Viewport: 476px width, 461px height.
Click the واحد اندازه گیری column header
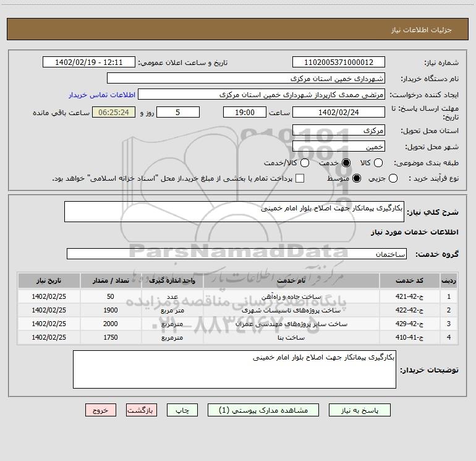[172, 280]
